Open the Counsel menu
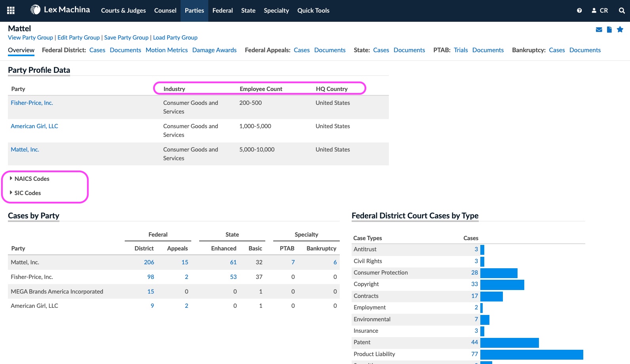This screenshot has width=630, height=364. click(x=165, y=11)
